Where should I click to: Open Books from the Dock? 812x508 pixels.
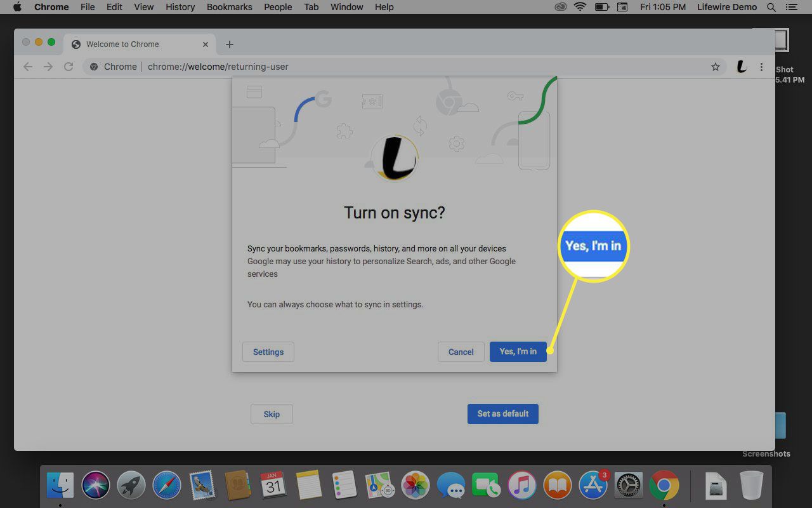[558, 486]
